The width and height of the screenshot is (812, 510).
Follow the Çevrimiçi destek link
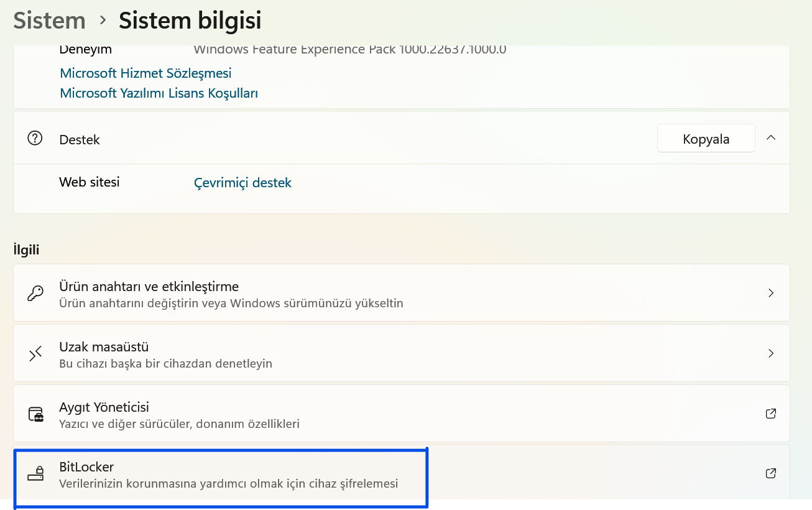pos(242,183)
